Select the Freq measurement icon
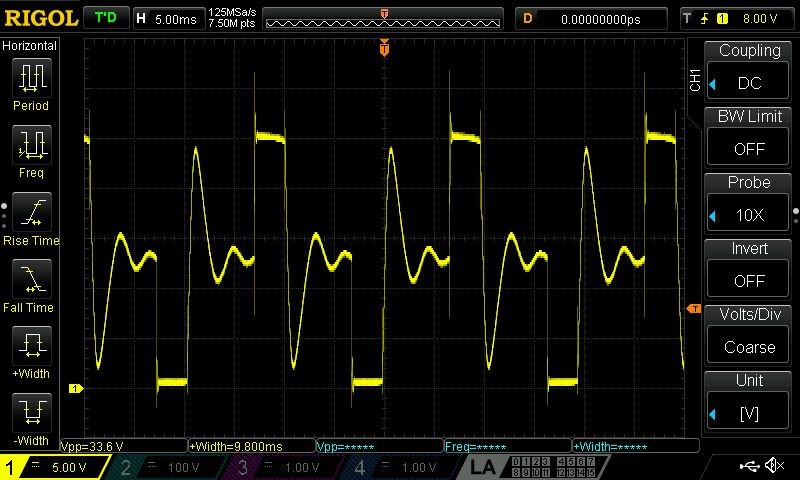800x480 pixels. pyautogui.click(x=32, y=145)
